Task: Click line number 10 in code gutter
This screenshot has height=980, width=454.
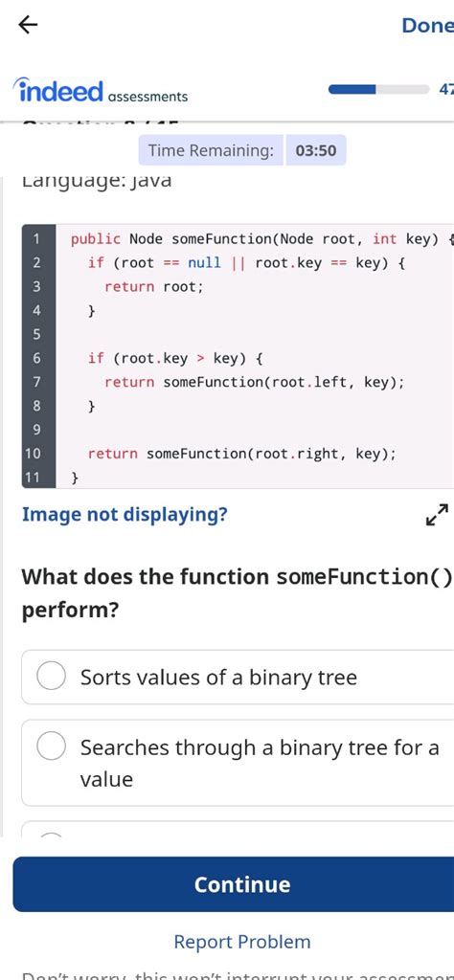Action: [33, 454]
